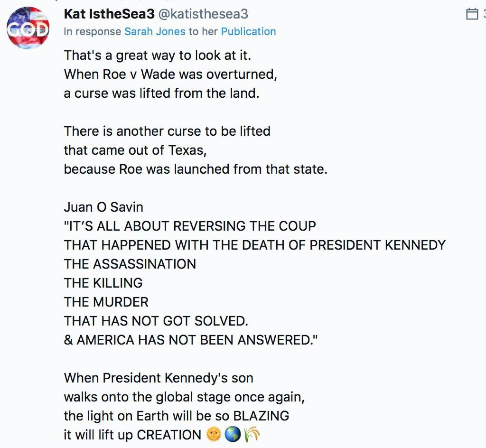Click the "THE KILLING" line
The image size is (486, 448).
[103, 283]
